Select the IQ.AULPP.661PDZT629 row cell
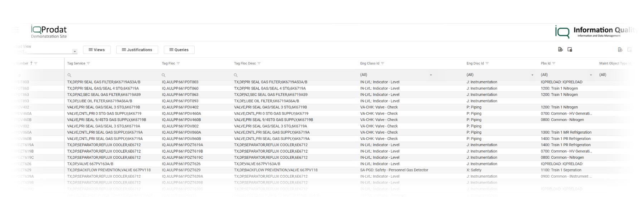 coord(181,170)
